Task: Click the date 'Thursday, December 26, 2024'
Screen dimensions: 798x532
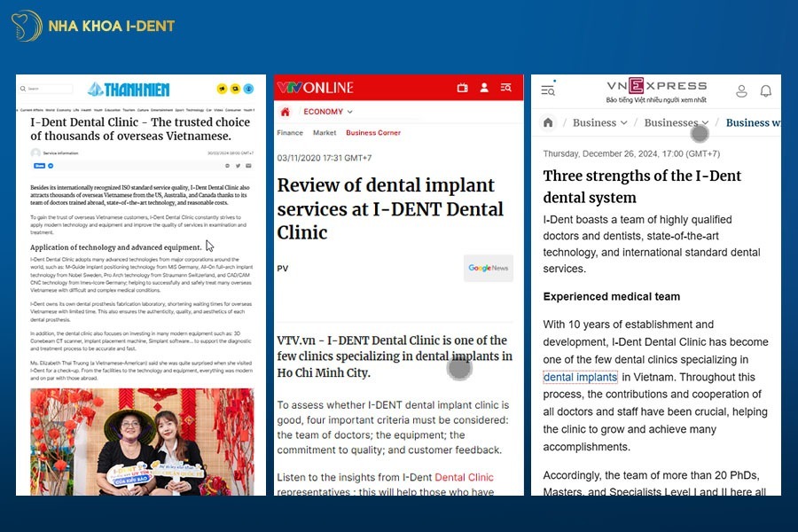Action: [631, 153]
